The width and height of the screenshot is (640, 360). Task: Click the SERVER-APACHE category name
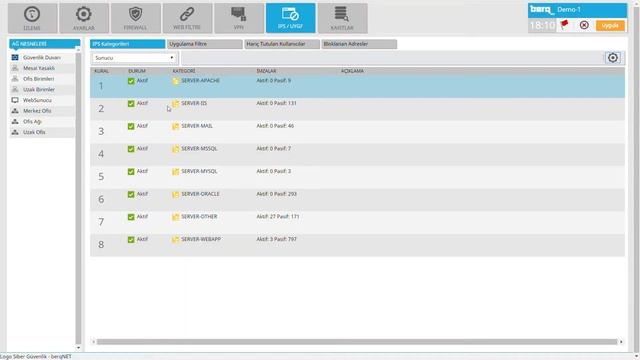point(200,80)
